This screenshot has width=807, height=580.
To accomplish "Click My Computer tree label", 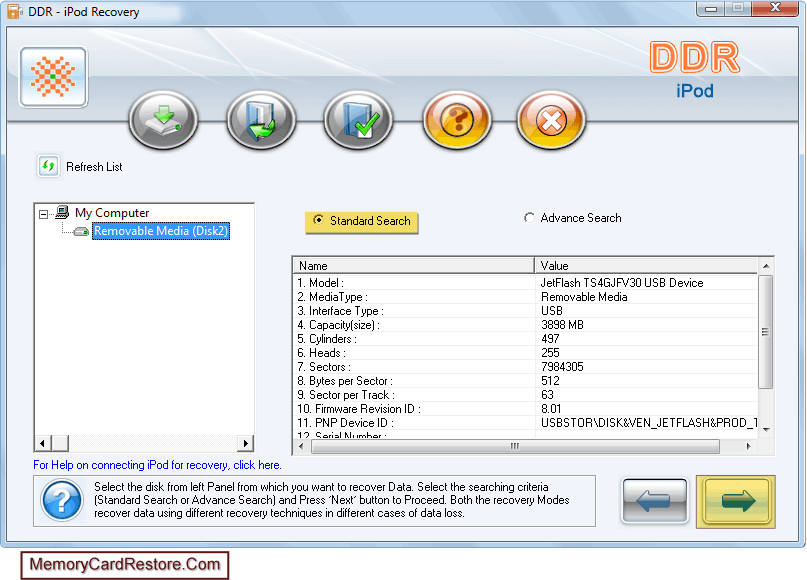I will click(x=112, y=213).
